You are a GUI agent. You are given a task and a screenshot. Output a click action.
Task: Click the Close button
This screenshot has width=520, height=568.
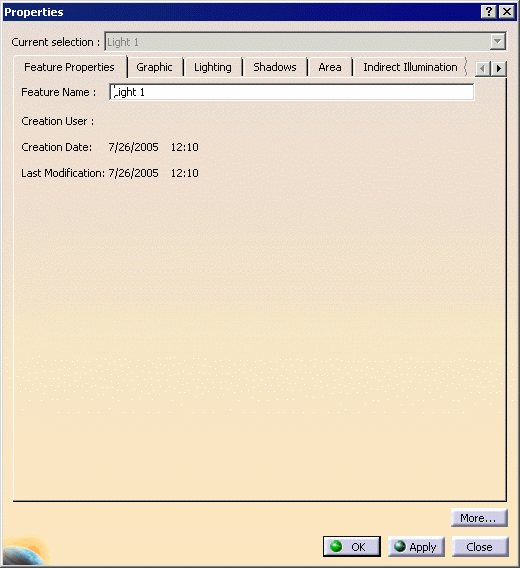point(480,547)
